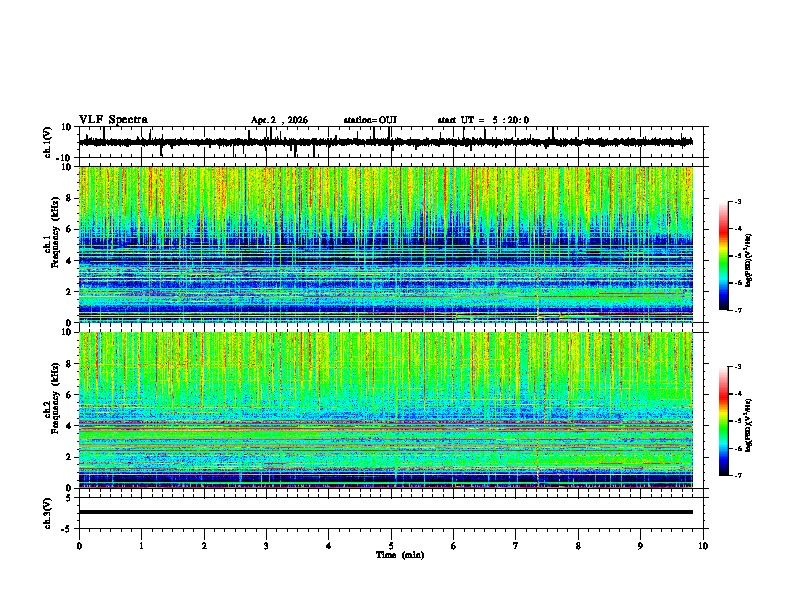Click the ch.1 voltage waveform trace panel
This screenshot has height=612, width=792.
click(393, 142)
